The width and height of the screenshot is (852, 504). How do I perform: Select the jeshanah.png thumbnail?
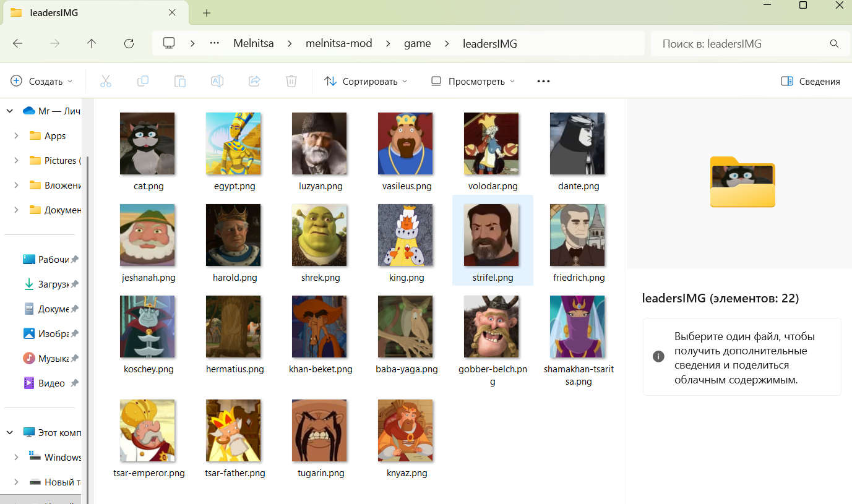(147, 235)
